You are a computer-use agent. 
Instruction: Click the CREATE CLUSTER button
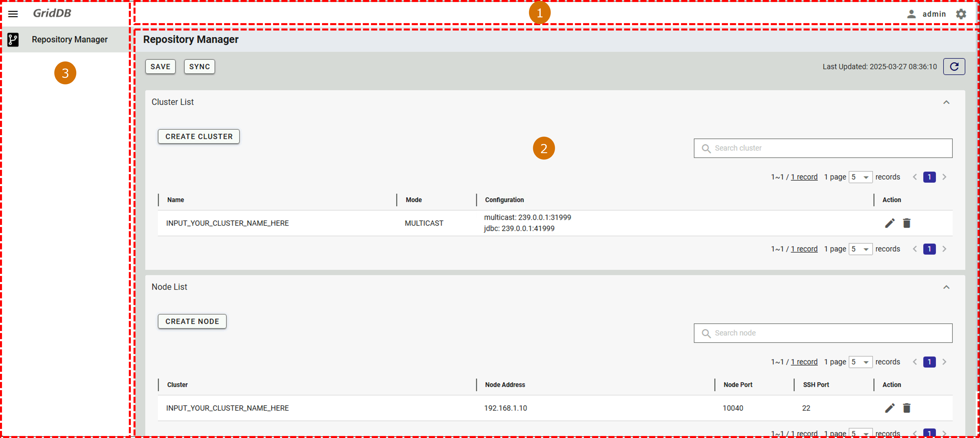click(198, 137)
